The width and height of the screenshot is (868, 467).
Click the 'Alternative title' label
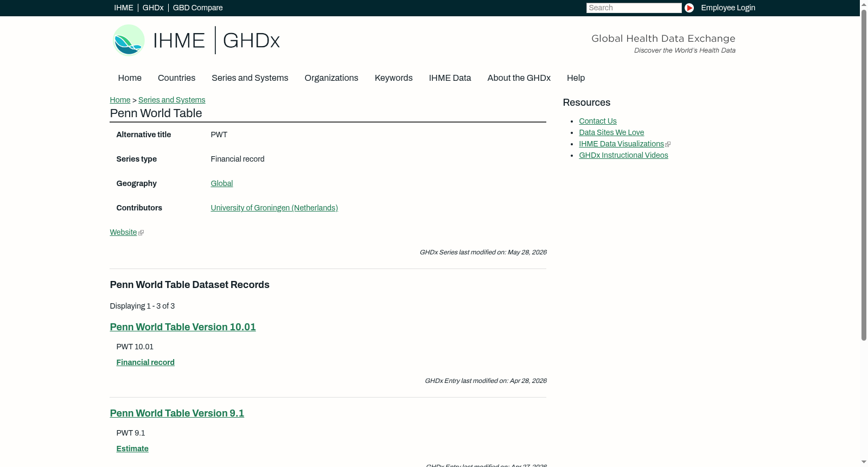click(144, 135)
